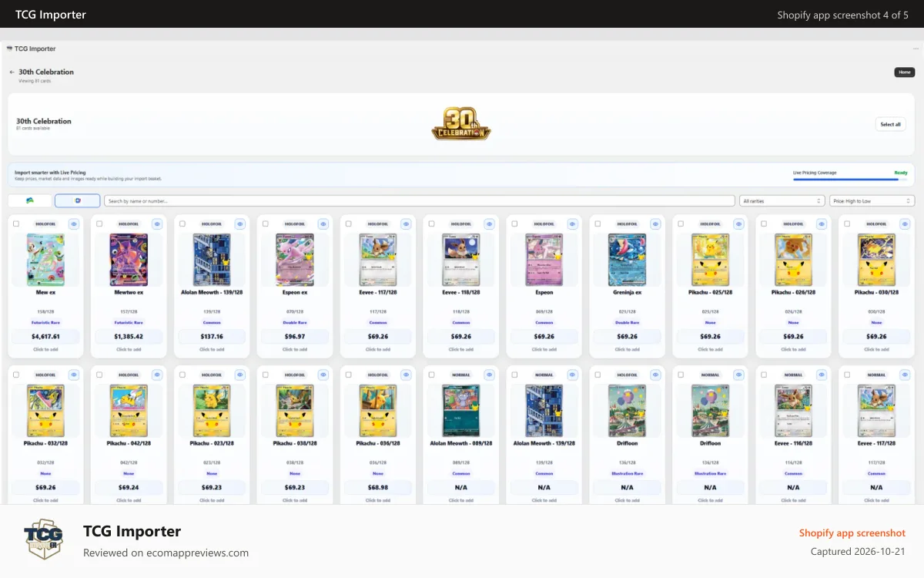
Task: Click the Illustration Rare badge on holofoil Drifloon
Action: (628, 474)
